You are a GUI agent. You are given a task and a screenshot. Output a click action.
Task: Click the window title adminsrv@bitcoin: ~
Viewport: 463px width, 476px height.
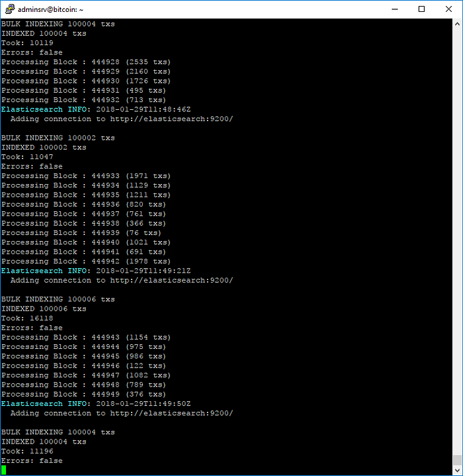(50, 9)
